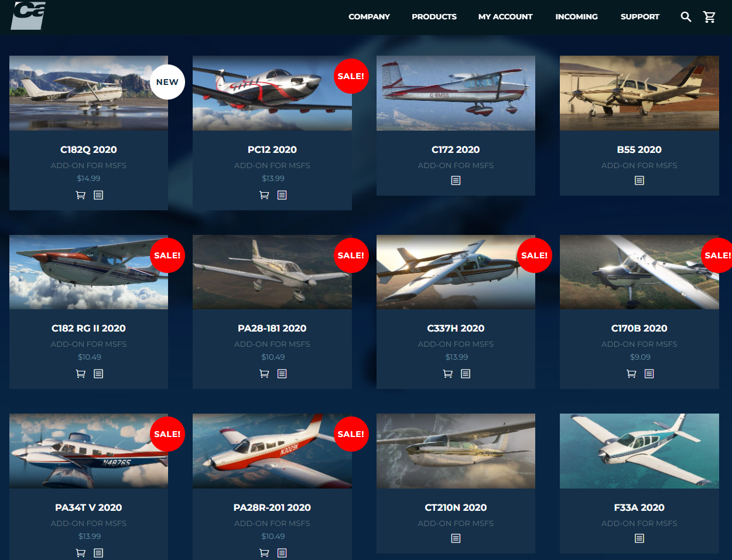Image resolution: width=732 pixels, height=560 pixels.
Task: Add C170B 2020 to cart
Action: (x=631, y=374)
